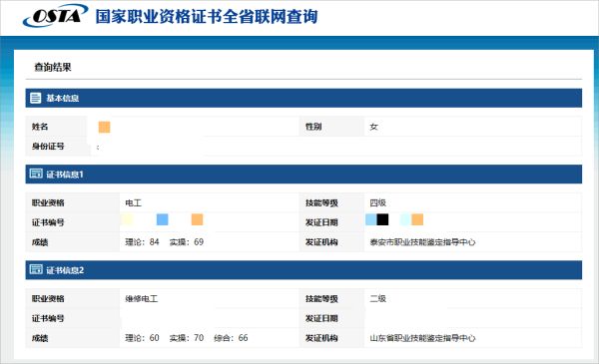Select the score 实操: 70
599x364 pixels.
pos(187,338)
